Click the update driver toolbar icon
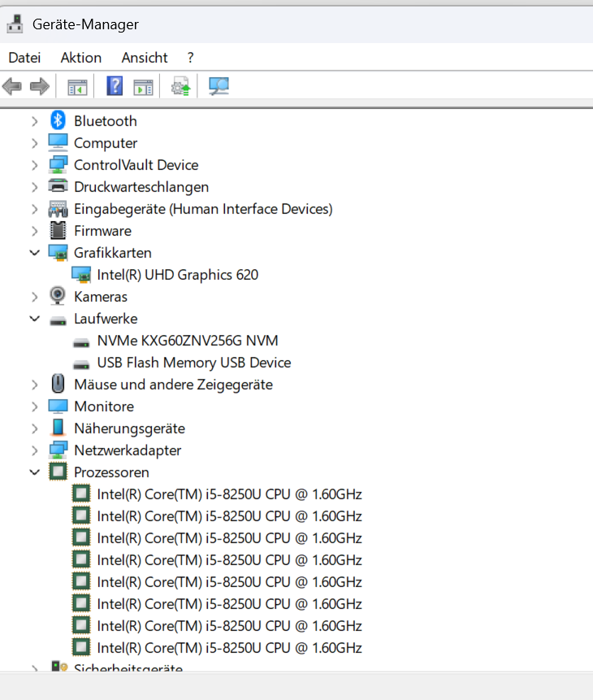Screen dimensions: 593x700 tap(180, 86)
